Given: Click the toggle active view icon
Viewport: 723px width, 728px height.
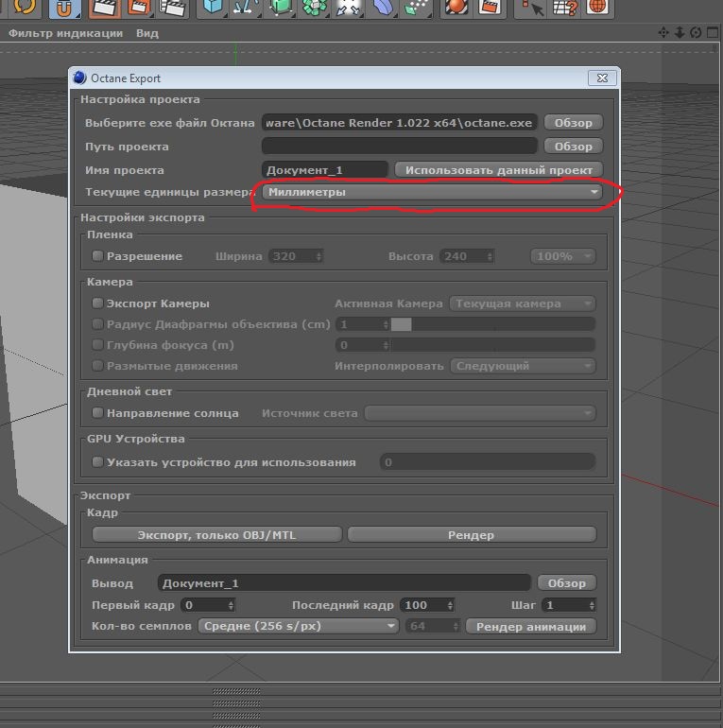Looking at the screenshot, I should (713, 32).
